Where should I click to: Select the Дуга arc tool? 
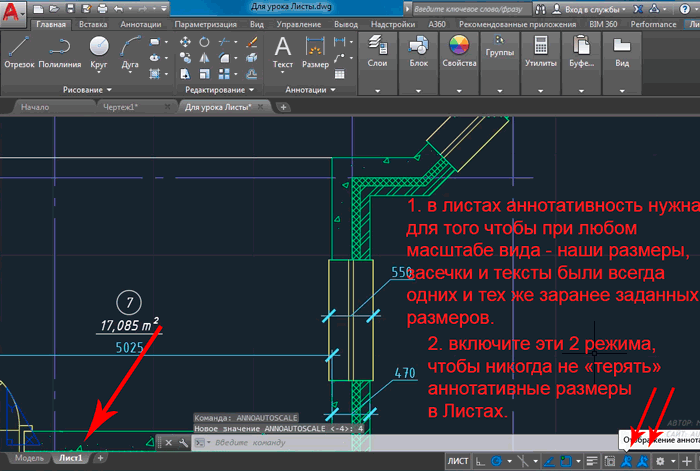(130, 52)
